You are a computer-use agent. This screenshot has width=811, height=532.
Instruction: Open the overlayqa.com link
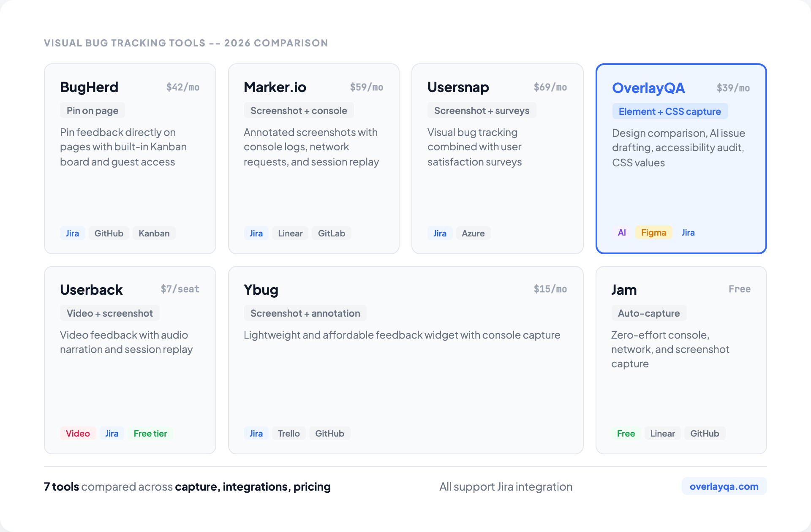click(724, 486)
